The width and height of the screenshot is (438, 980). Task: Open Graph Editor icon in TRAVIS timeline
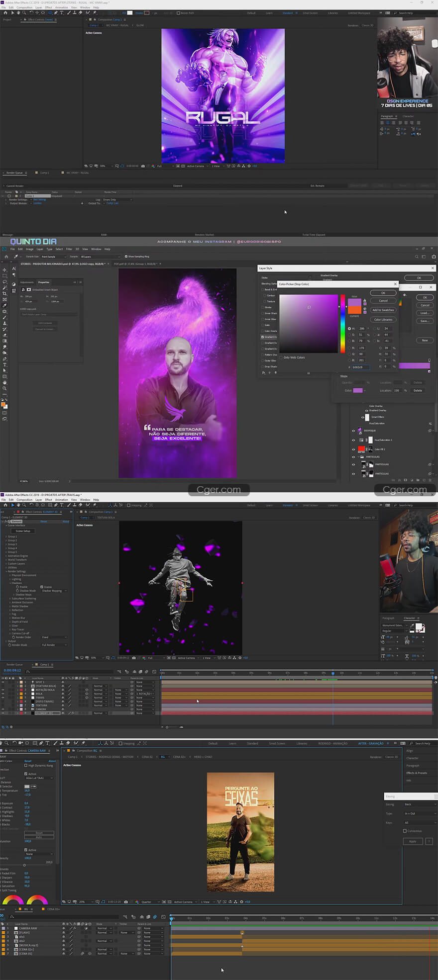click(x=154, y=672)
